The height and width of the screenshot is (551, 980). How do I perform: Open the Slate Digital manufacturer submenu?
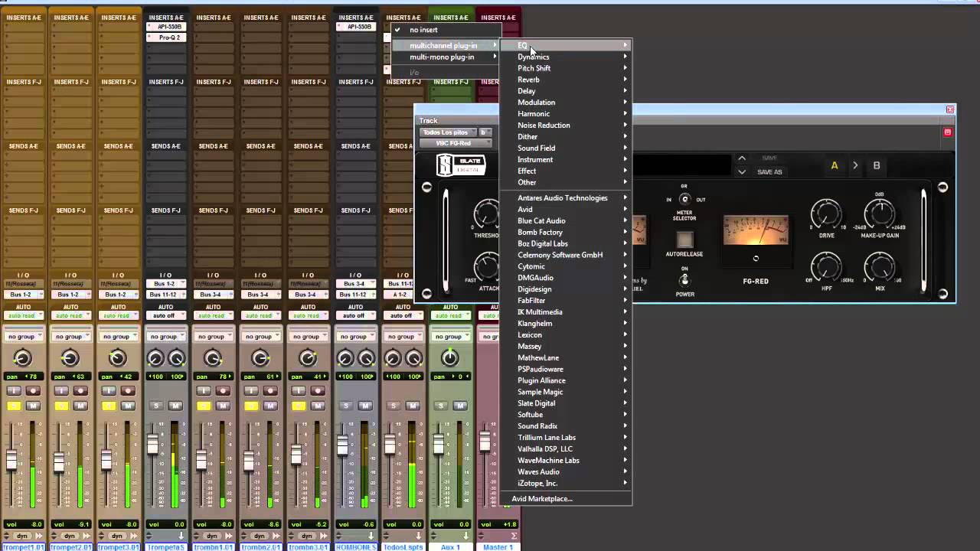pyautogui.click(x=566, y=403)
